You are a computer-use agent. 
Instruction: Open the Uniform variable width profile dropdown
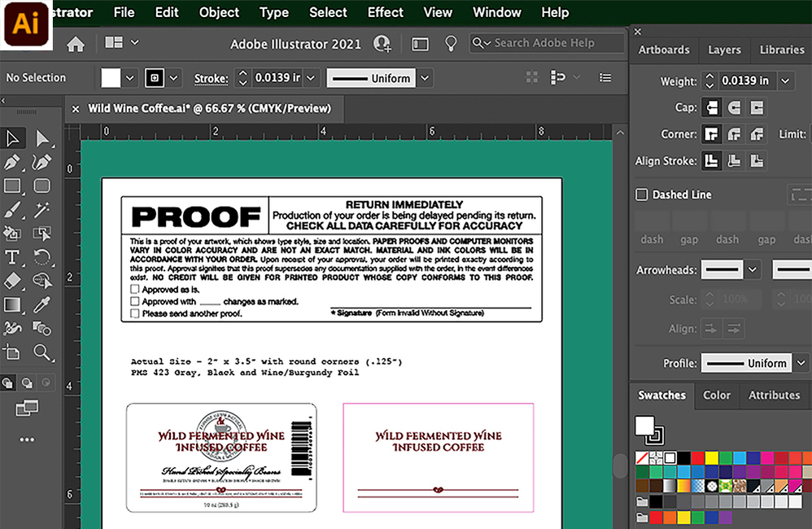425,78
